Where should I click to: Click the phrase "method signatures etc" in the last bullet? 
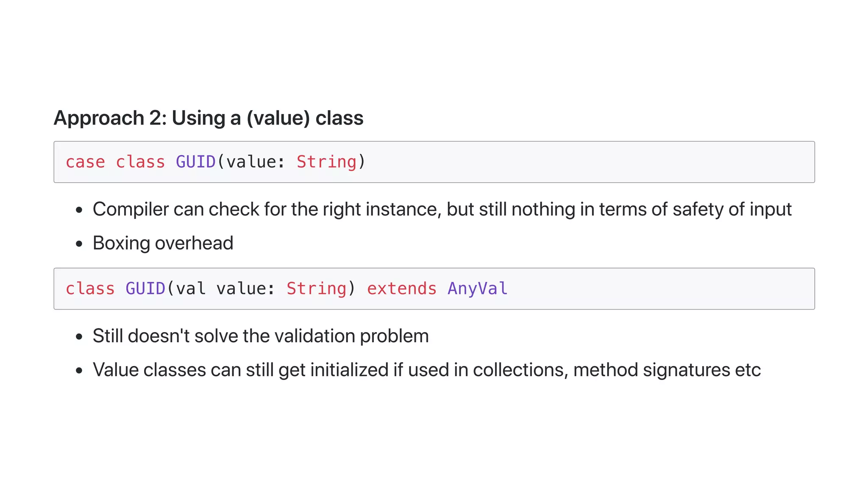click(667, 370)
